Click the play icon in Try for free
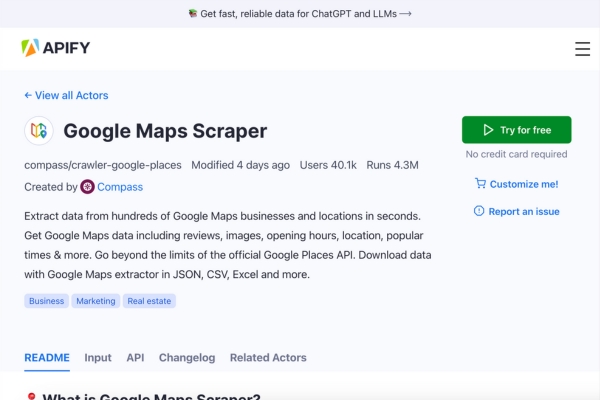This screenshot has height=400, width=600. coord(488,130)
